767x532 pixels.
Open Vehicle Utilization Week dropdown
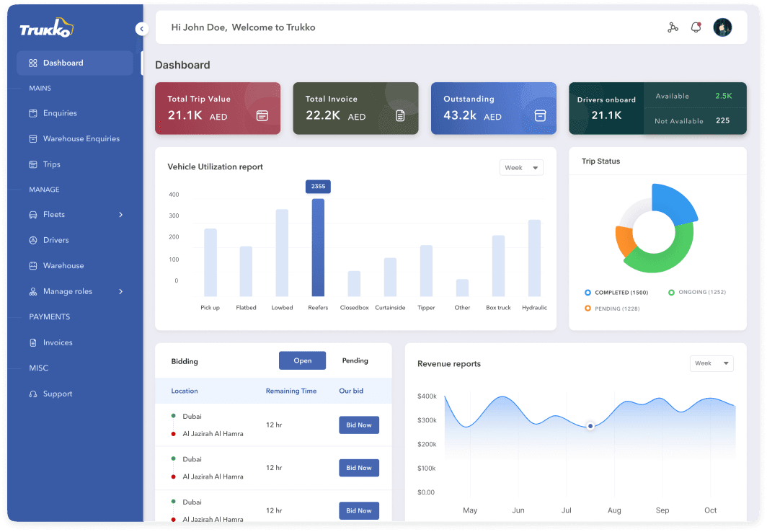(x=521, y=168)
